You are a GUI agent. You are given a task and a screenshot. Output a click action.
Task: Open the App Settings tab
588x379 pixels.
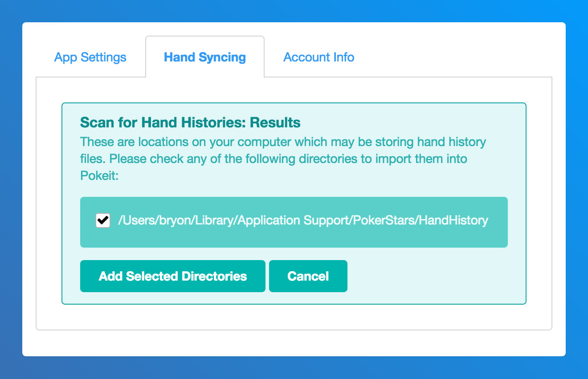pyautogui.click(x=90, y=57)
